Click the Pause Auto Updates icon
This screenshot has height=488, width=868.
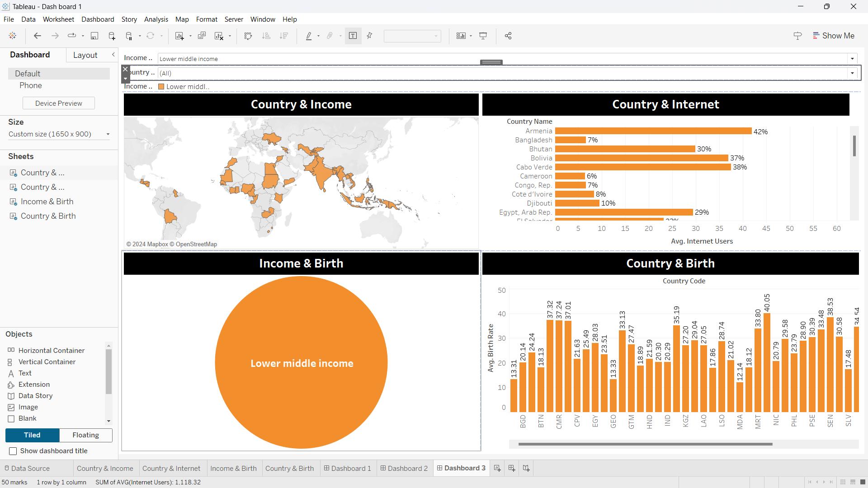(x=129, y=36)
